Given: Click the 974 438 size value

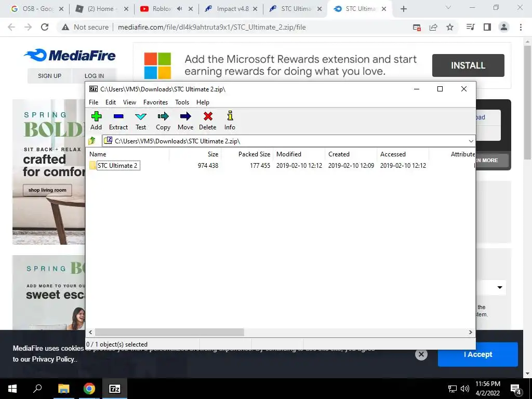Looking at the screenshot, I should tap(208, 166).
